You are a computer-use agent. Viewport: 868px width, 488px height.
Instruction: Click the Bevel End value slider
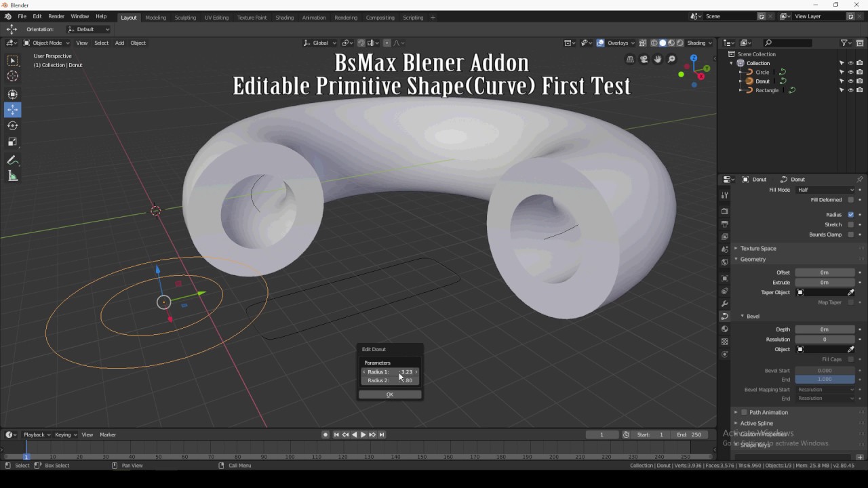click(x=825, y=380)
